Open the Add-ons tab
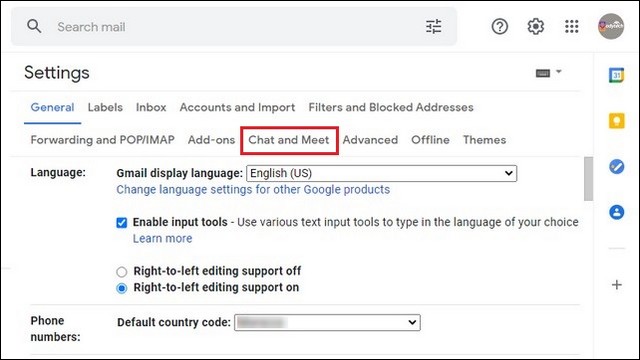The width and height of the screenshot is (640, 360). 211,140
